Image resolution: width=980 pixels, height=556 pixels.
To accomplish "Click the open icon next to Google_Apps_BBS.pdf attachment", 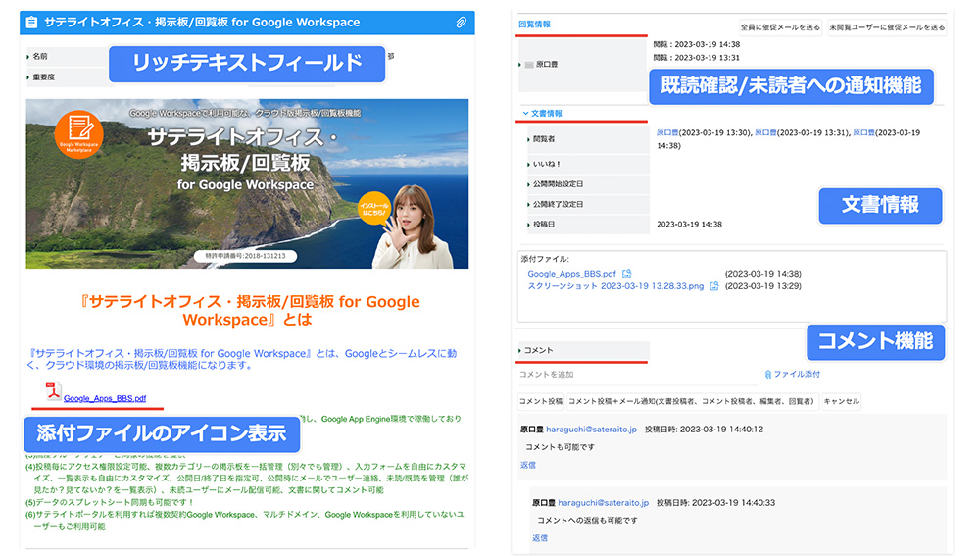I will tap(627, 274).
